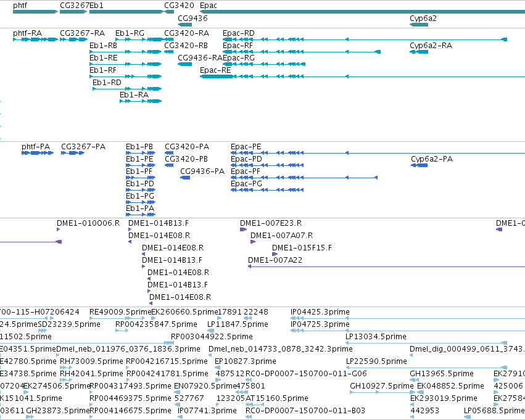
Task: Click the Eb1-RA transcript glyph
Action: click(x=141, y=101)
